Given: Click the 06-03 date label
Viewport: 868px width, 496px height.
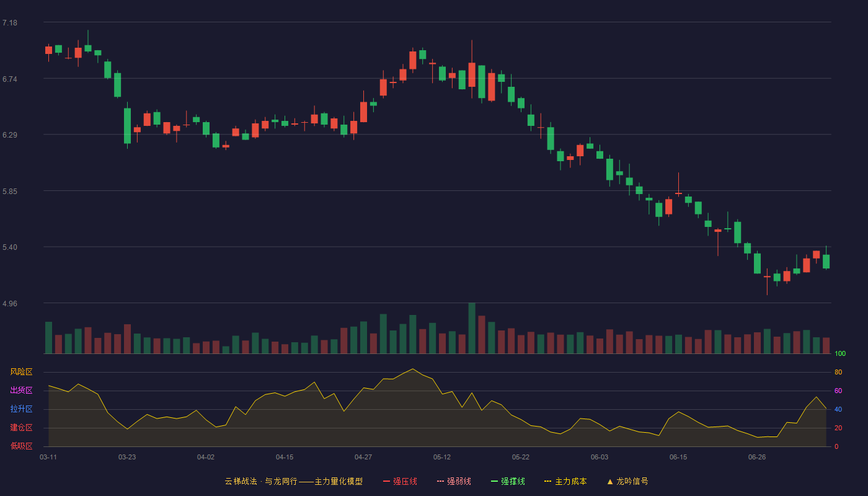Looking at the screenshot, I should [600, 457].
